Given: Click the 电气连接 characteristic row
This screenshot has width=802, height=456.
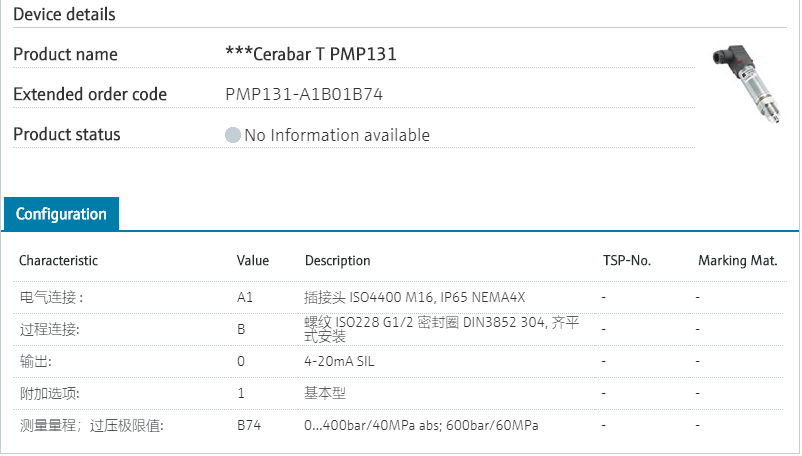Looking at the screenshot, I should (52, 297).
